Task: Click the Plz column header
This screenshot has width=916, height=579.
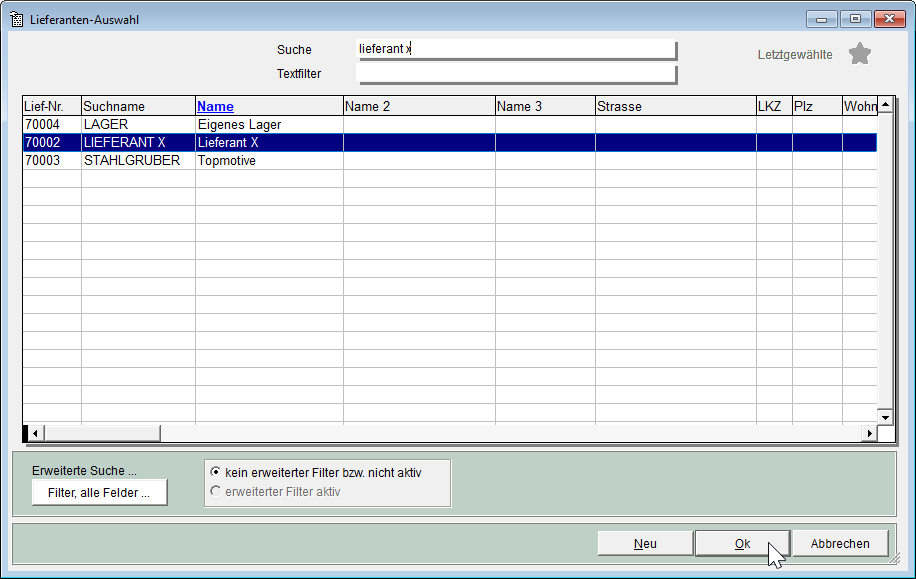Action: pos(817,106)
